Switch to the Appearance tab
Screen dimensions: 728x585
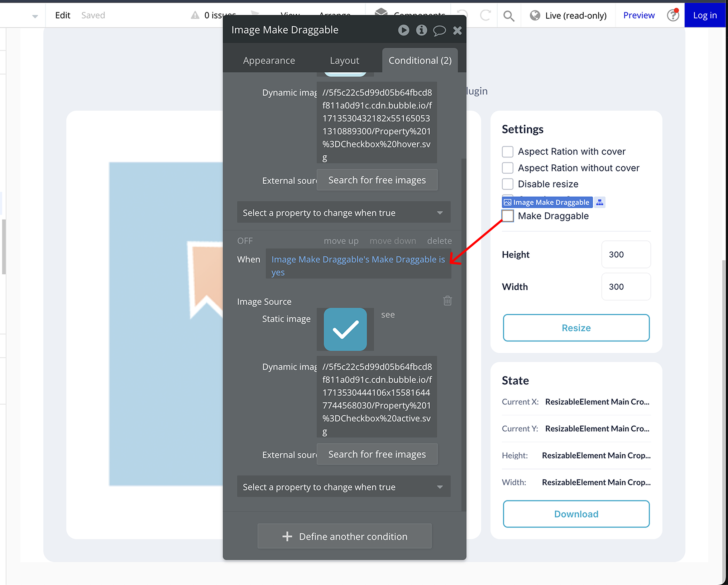(x=269, y=61)
